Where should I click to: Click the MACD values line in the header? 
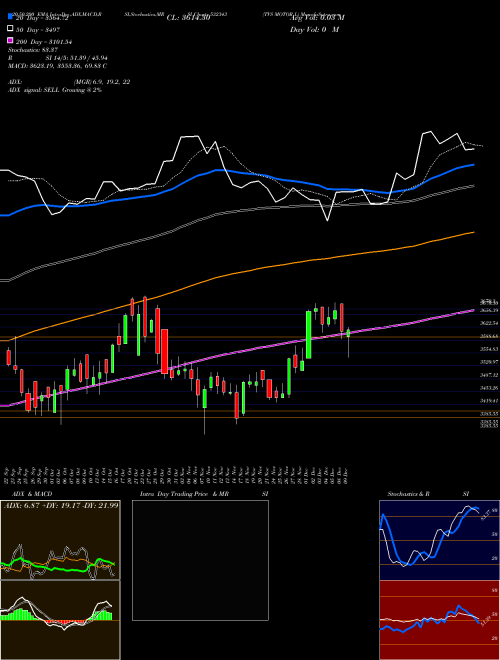coord(57,66)
